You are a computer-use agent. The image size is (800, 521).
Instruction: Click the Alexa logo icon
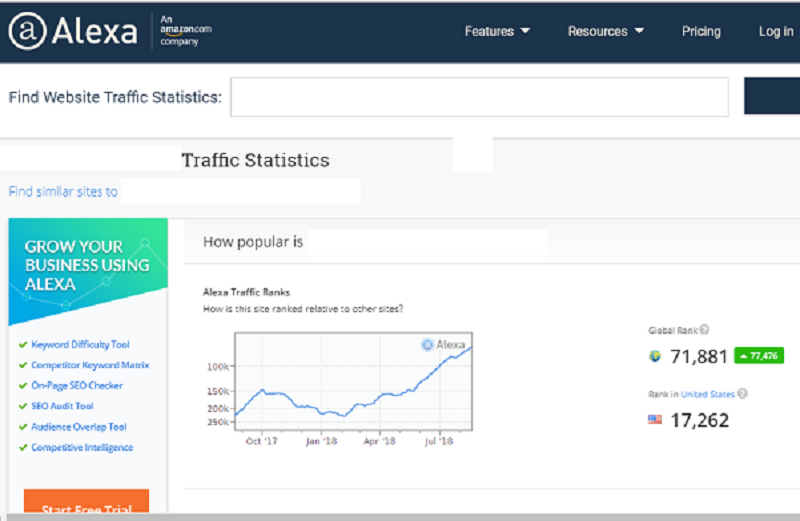tap(27, 31)
